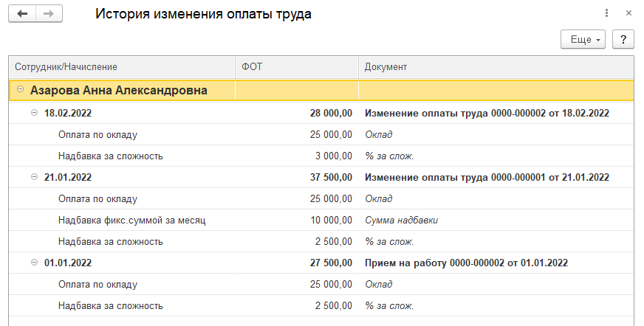
Task: Collapse the 18.02.2022 date group
Action: 34,114
